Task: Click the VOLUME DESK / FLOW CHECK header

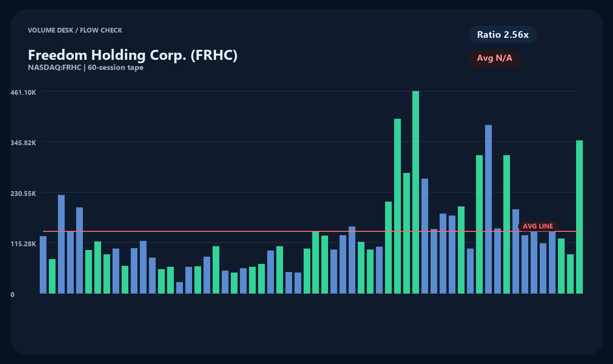Action: coord(75,30)
